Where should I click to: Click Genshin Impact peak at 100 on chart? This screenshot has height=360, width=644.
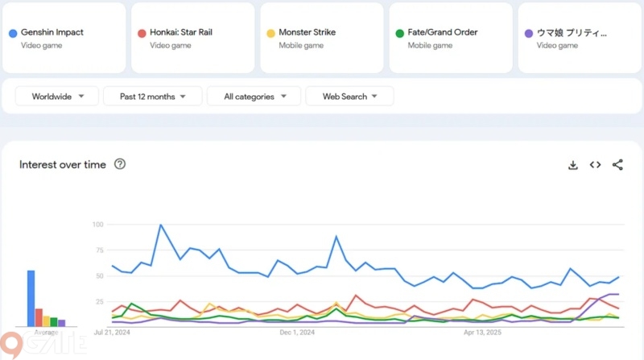pyautogui.click(x=161, y=226)
